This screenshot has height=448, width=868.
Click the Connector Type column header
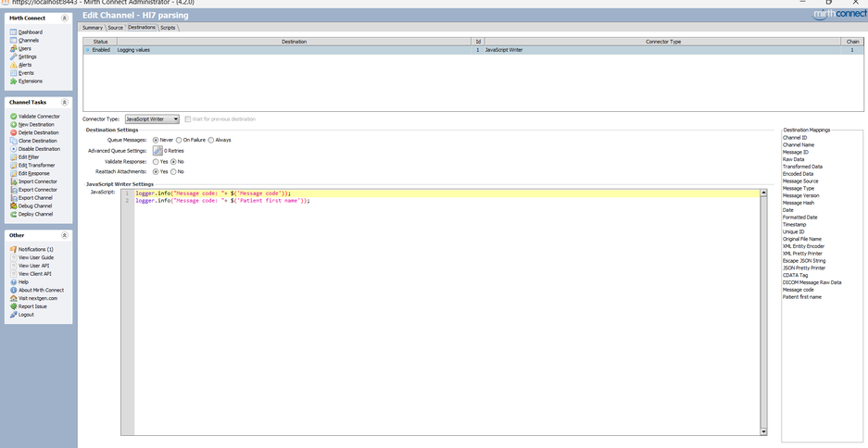tap(662, 42)
